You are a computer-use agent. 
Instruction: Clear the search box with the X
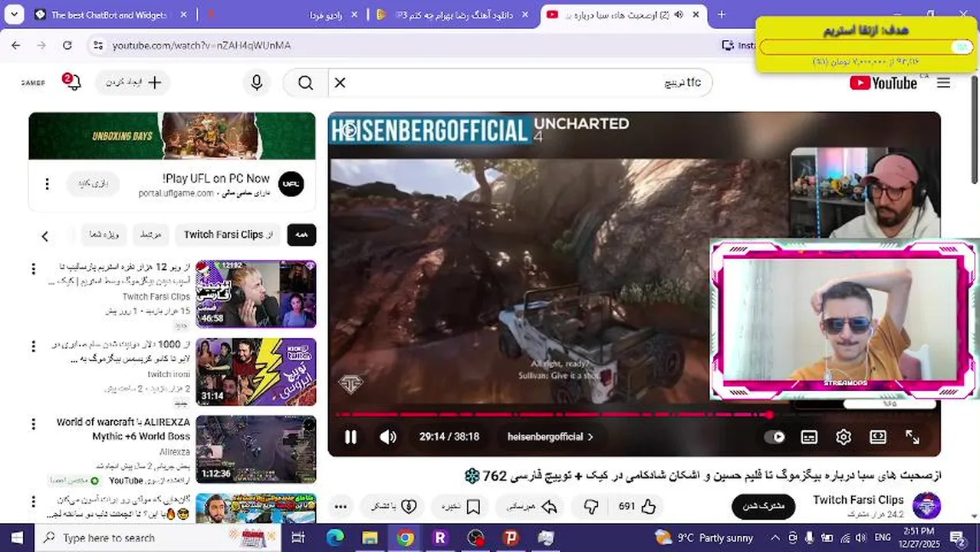(340, 83)
